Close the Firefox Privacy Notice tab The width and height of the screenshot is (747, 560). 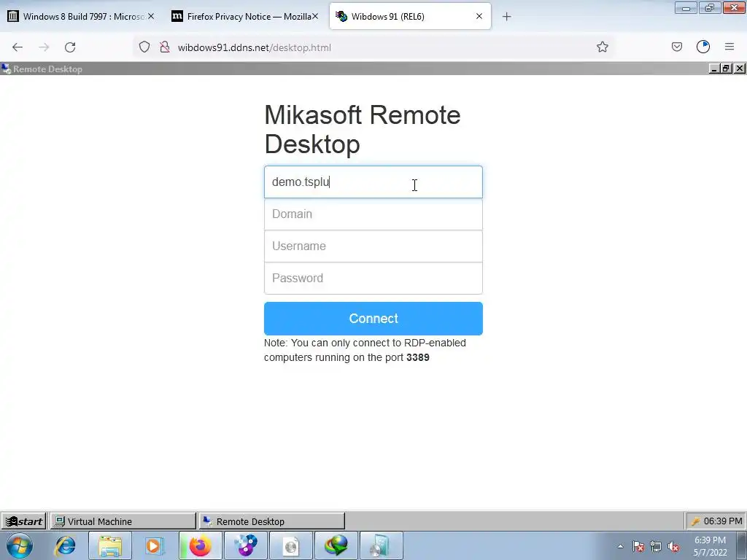pyautogui.click(x=315, y=16)
